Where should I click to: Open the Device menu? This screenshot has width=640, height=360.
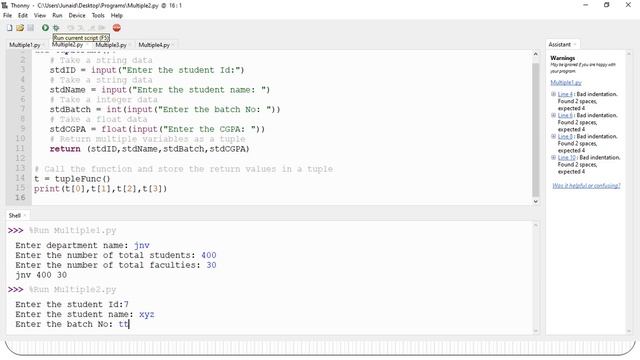coord(77,16)
